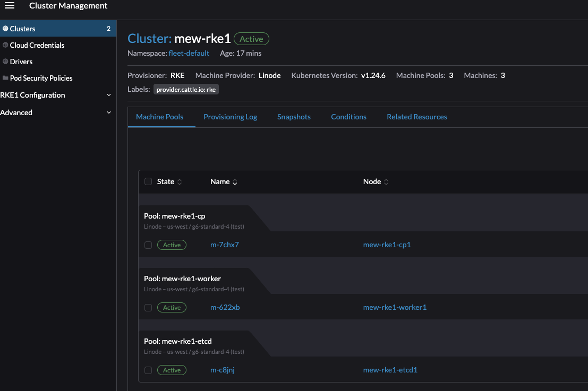Open Drivers via its sidebar icon
588x391 pixels.
pyautogui.click(x=5, y=62)
